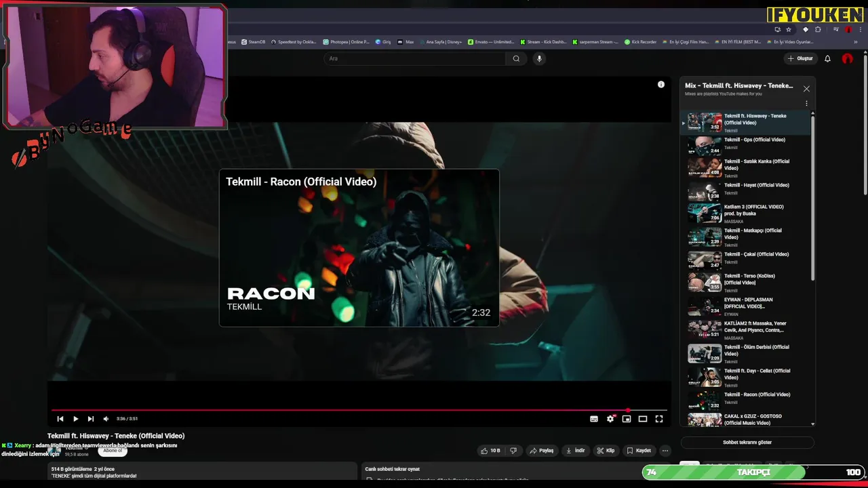Viewport: 868px width, 488px height.
Task: Toggle theater mode
Action: (x=643, y=419)
